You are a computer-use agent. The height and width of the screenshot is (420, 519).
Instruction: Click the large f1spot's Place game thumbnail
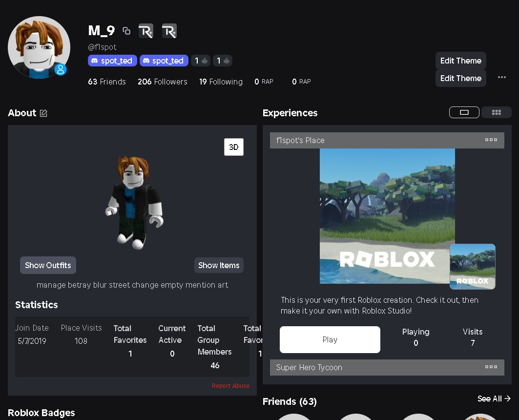click(387, 216)
